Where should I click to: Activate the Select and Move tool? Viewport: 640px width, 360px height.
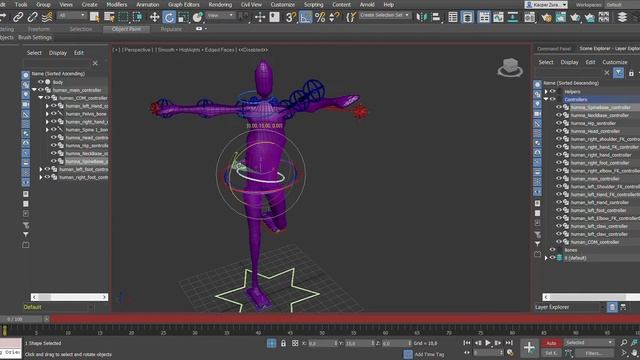(x=154, y=17)
